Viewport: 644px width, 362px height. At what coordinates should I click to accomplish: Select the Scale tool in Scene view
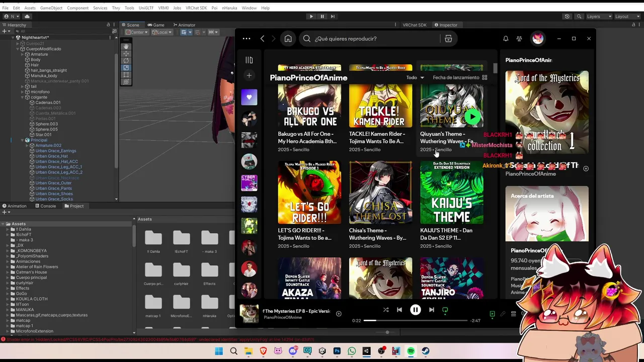tap(126, 67)
